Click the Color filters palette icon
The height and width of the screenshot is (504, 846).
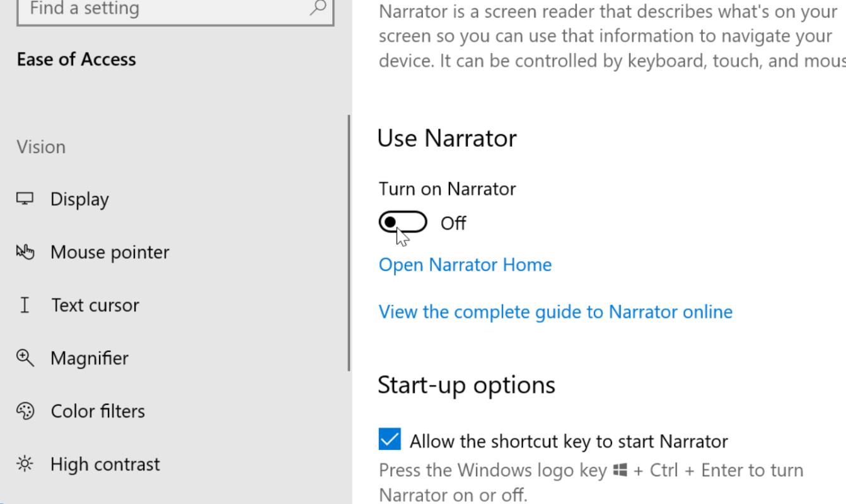pos(25,411)
